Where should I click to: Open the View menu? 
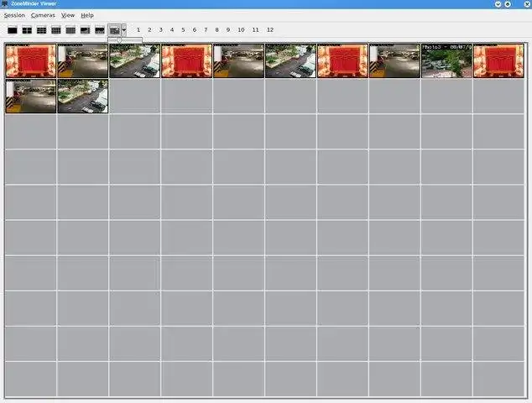click(x=68, y=15)
